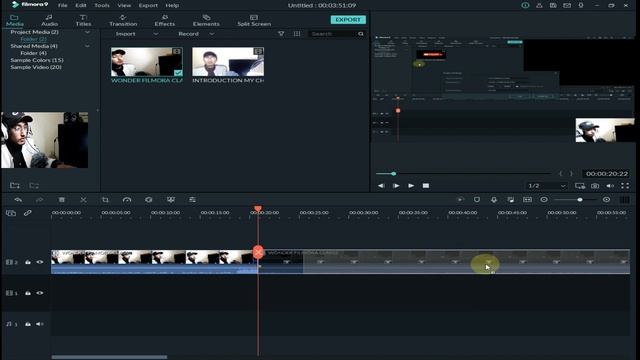Open the audio mixer icon
This screenshot has height=360, width=640.
(511, 200)
